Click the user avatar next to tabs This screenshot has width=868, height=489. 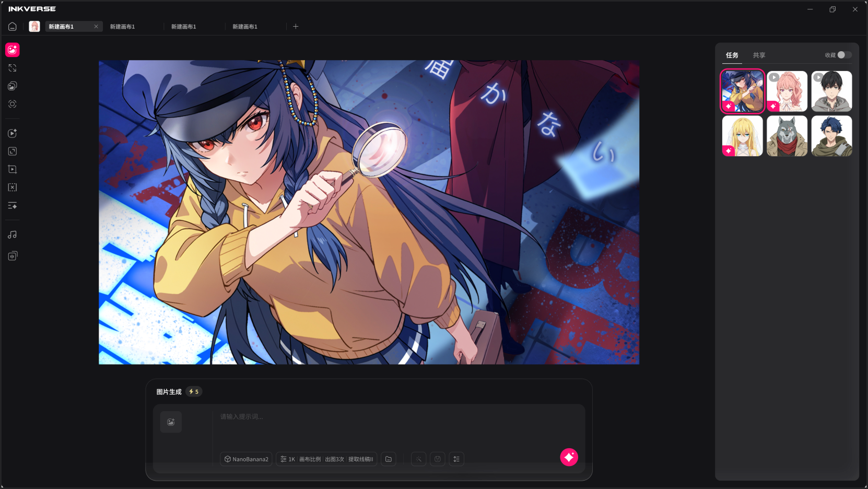point(34,27)
